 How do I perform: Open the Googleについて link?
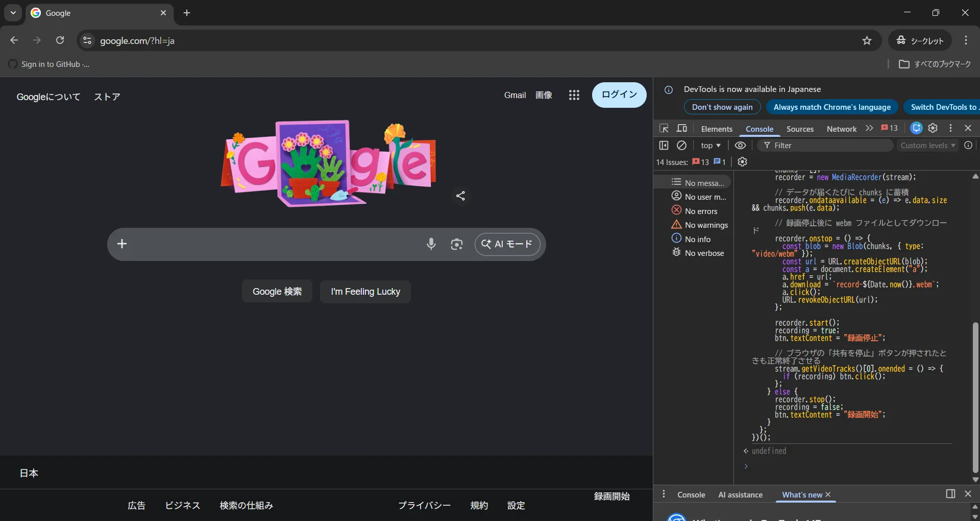(x=48, y=97)
